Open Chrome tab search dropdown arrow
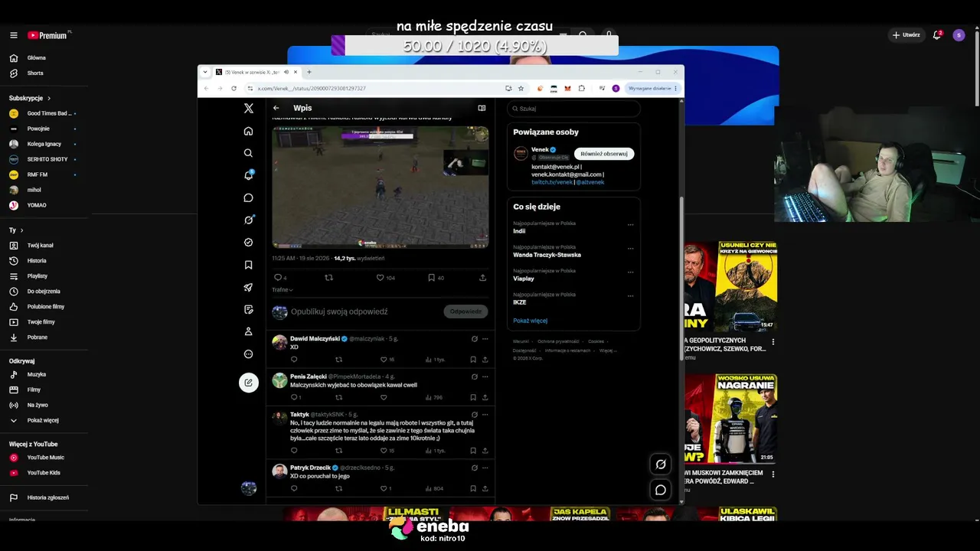The height and width of the screenshot is (551, 980). (205, 72)
